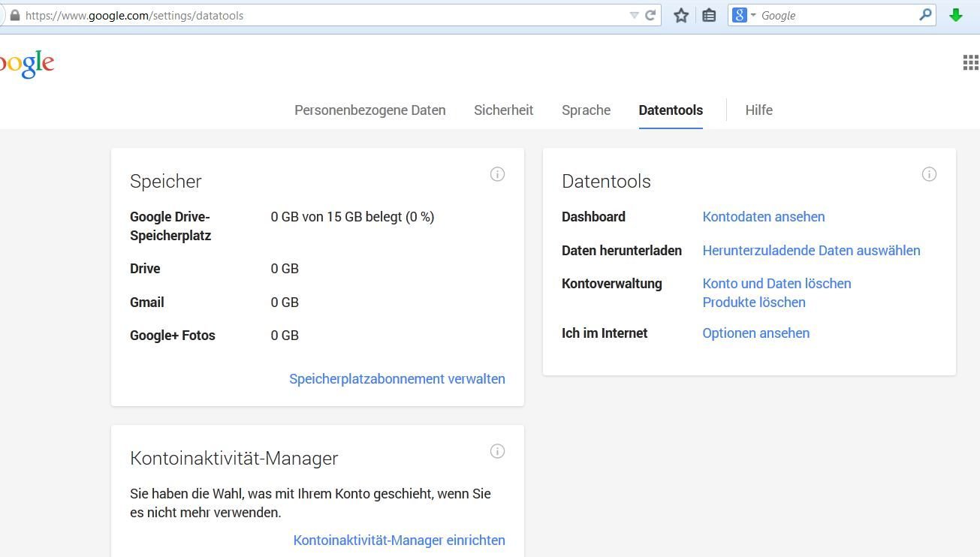Click the Ich im Internet label
Screen dimensions: 980x557
[605, 333]
